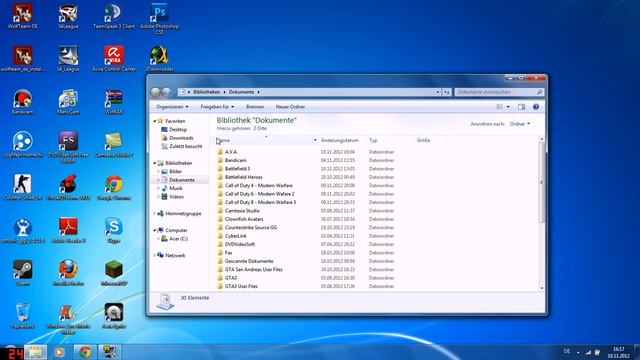Open the Explorer help icon

(x=536, y=107)
